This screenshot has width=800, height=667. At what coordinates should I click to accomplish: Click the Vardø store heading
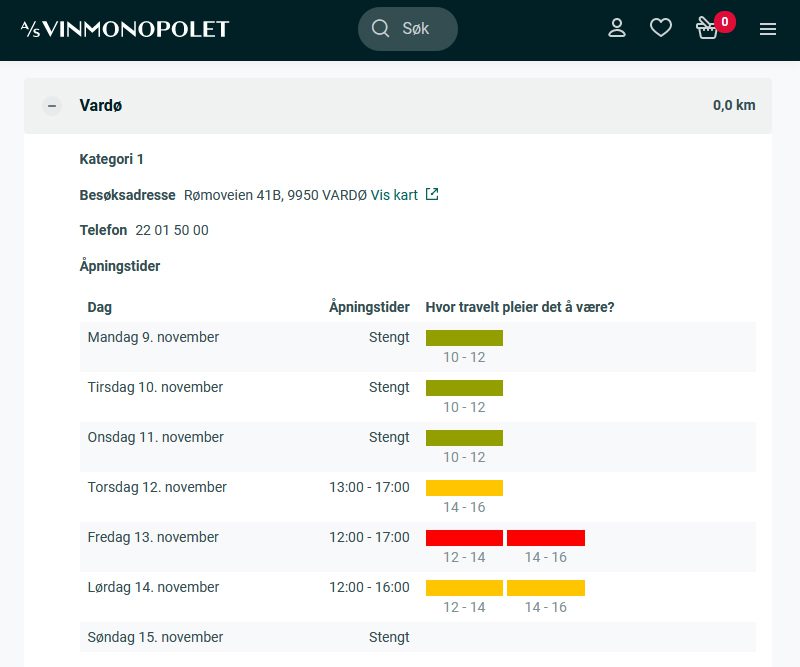[x=101, y=106]
